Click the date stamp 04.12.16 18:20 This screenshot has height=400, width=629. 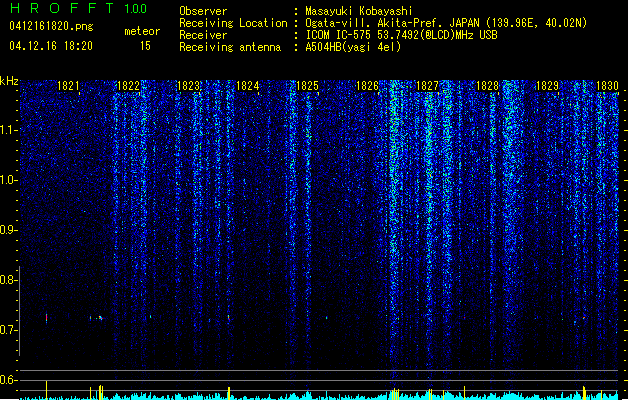[51, 46]
